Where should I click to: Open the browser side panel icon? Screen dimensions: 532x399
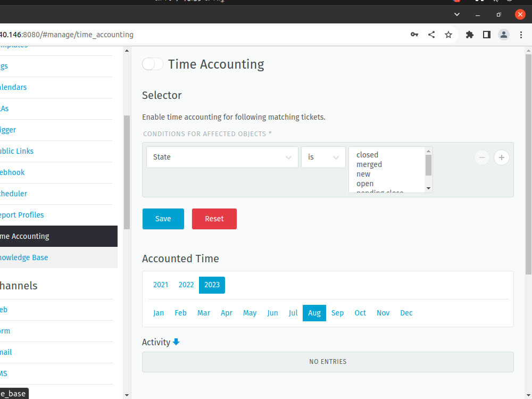coord(486,34)
